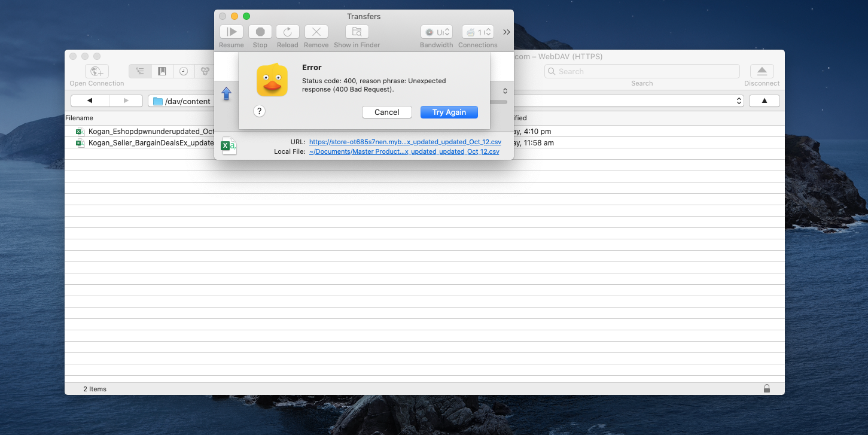Sort by the Filename column header
Viewport: 868px width, 435px height.
point(79,118)
